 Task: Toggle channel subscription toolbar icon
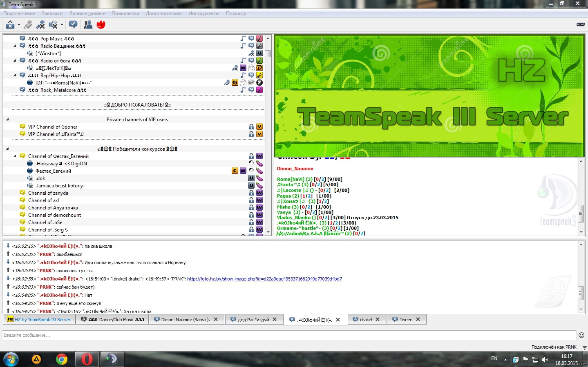(x=73, y=25)
